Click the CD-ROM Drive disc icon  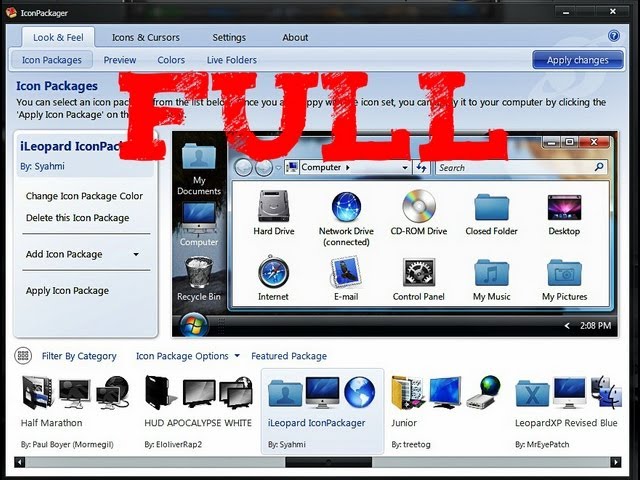pyautogui.click(x=419, y=206)
